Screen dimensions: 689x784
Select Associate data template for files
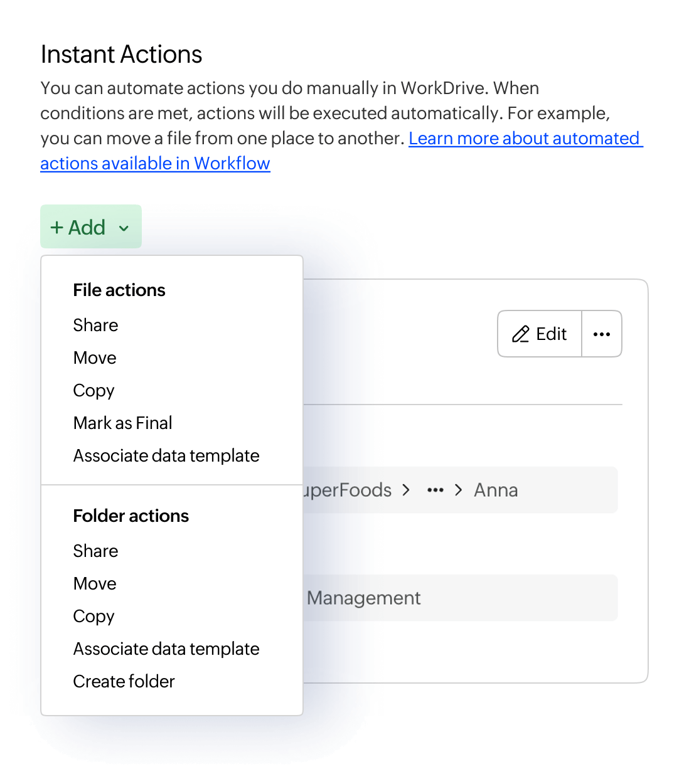pyautogui.click(x=166, y=455)
